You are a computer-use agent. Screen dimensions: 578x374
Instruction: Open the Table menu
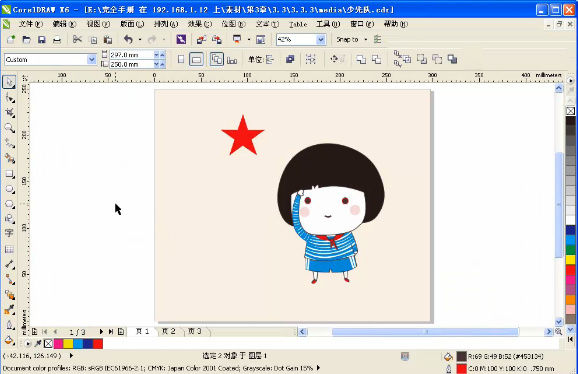tap(298, 24)
